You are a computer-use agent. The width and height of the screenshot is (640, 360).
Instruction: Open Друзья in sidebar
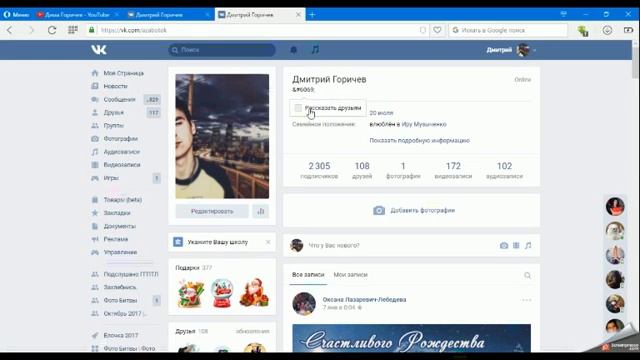pos(113,112)
